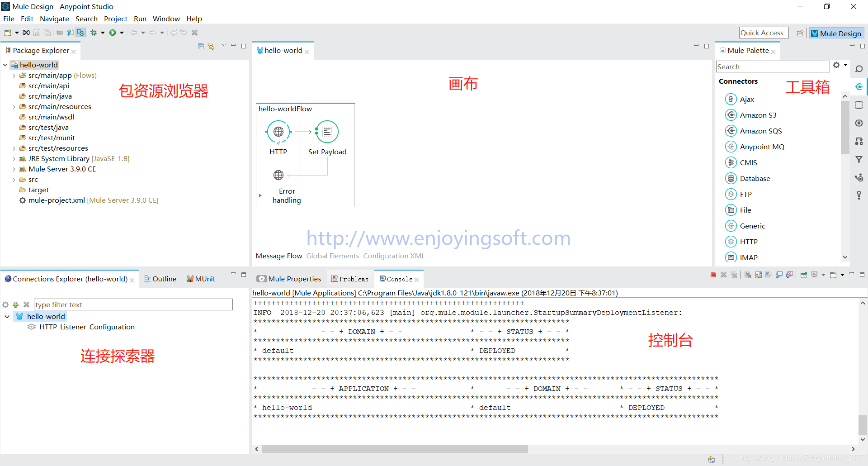Click the Exchange infinity-shaped toolbar icon

[x=26, y=33]
